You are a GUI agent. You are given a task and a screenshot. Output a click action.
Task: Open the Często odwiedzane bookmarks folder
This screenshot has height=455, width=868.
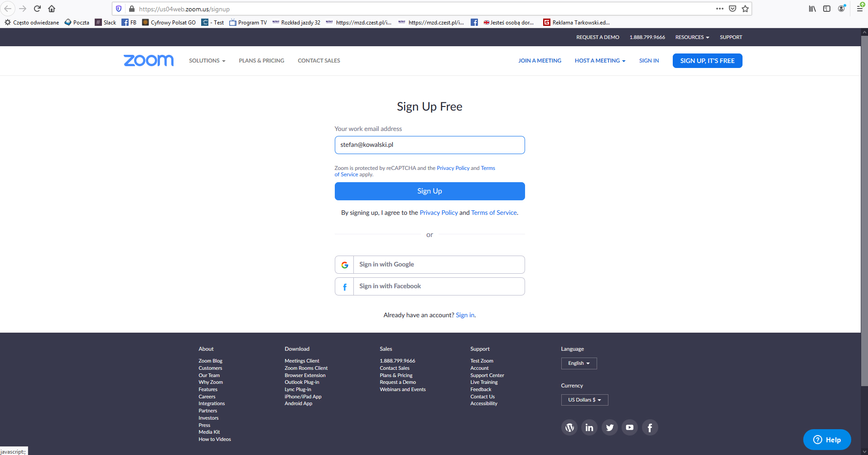click(x=32, y=22)
